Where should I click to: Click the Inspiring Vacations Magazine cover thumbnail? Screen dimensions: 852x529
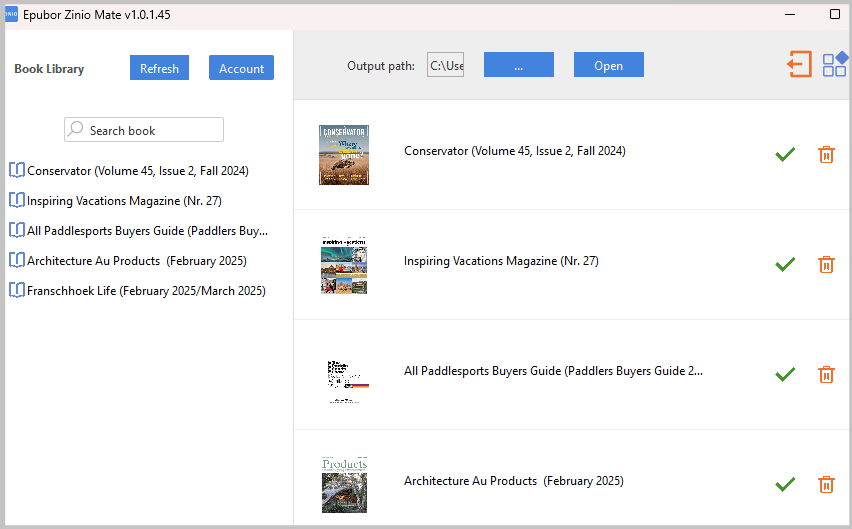click(344, 264)
